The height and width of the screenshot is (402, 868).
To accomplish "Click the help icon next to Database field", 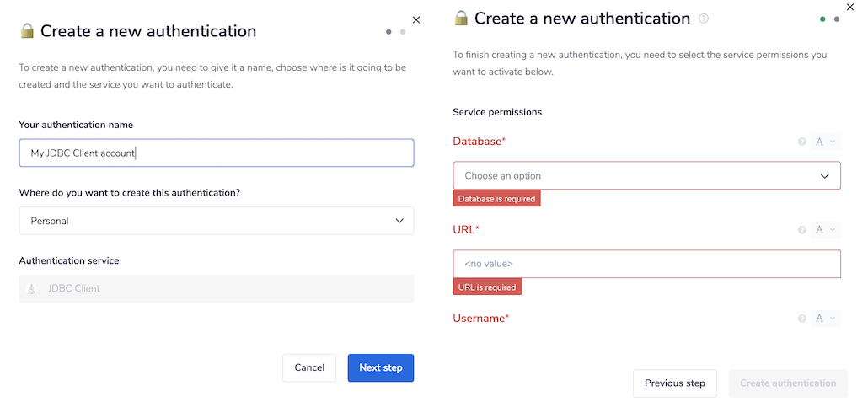I will (x=802, y=142).
